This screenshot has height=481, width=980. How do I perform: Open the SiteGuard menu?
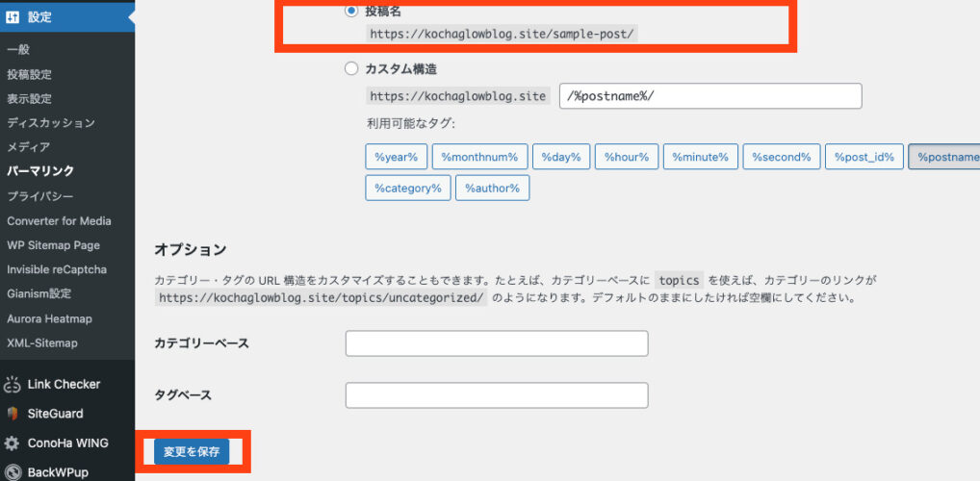click(55, 414)
